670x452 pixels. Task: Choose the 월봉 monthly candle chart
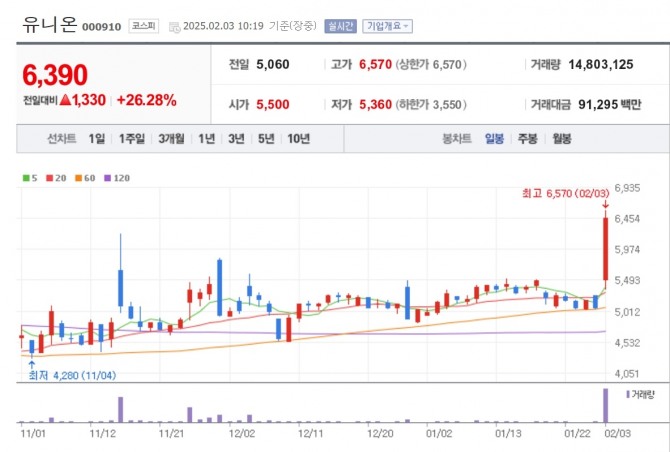(561, 140)
